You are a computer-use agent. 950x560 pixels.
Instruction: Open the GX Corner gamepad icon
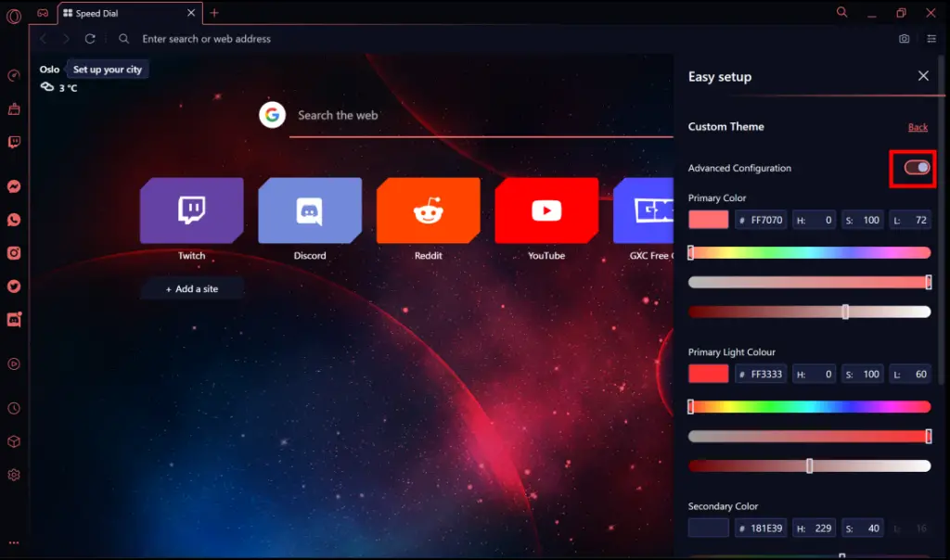pos(43,13)
